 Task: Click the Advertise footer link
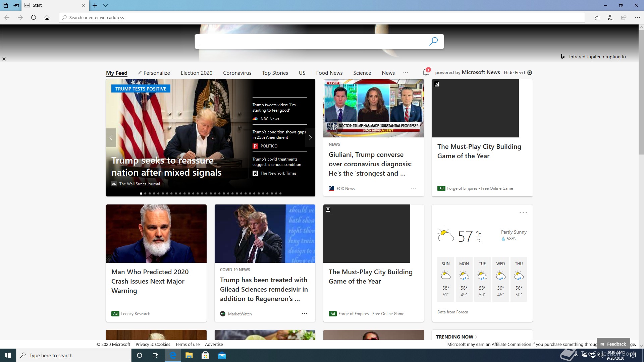214,344
